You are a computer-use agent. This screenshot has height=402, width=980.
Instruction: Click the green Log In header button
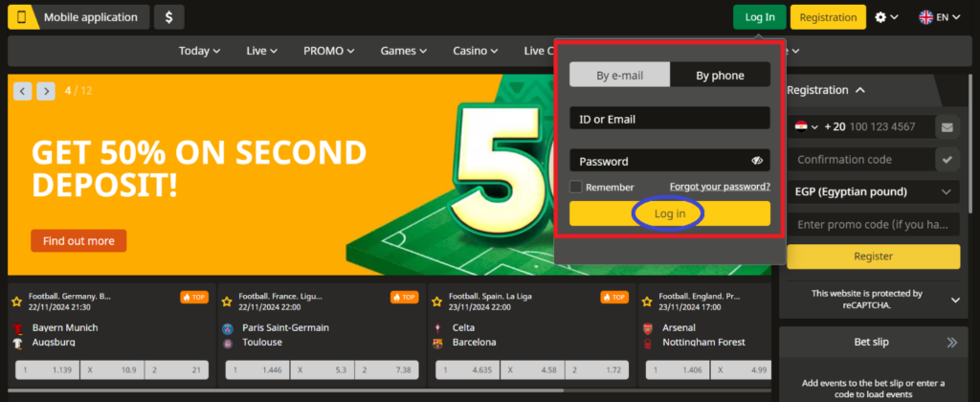click(759, 17)
